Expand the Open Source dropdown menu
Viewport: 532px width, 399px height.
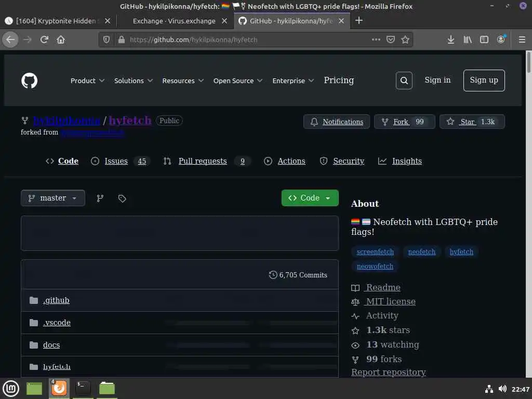click(238, 81)
